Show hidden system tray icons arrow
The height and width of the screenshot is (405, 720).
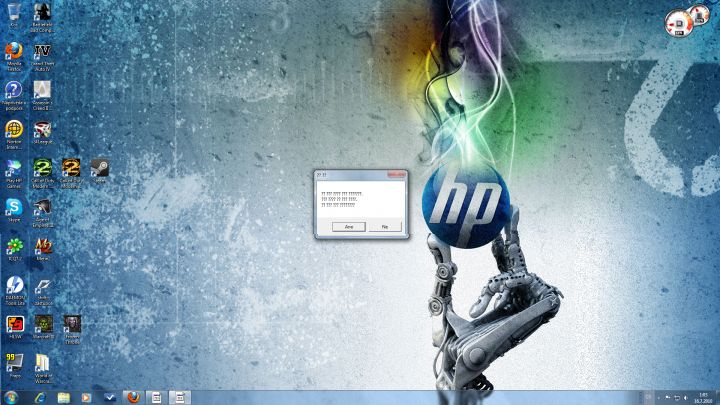(x=658, y=398)
